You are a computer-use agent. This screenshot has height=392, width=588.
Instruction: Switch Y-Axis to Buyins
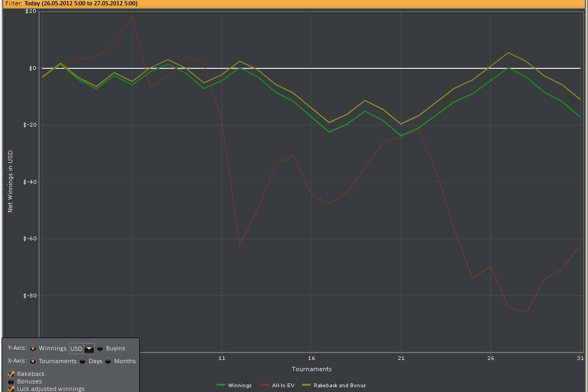tap(100, 348)
